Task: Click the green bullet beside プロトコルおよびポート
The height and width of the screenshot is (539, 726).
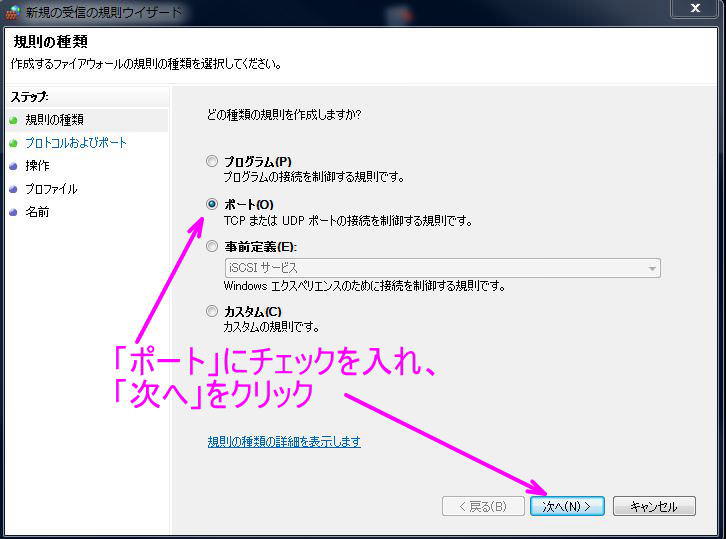Action: coord(13,144)
